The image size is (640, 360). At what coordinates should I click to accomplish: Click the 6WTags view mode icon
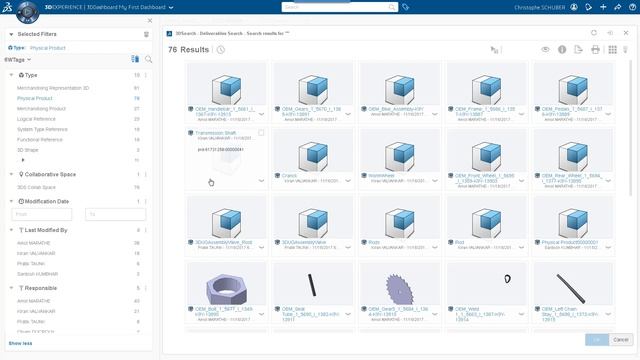[135, 59]
